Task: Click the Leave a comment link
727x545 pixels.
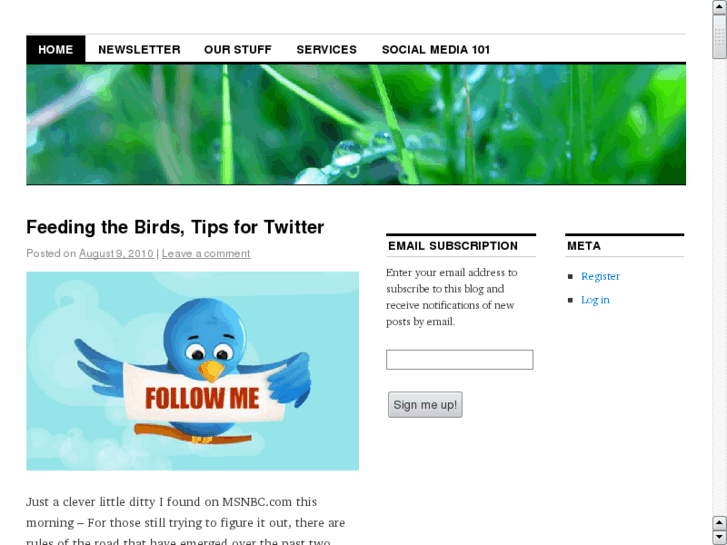Action: [206, 254]
